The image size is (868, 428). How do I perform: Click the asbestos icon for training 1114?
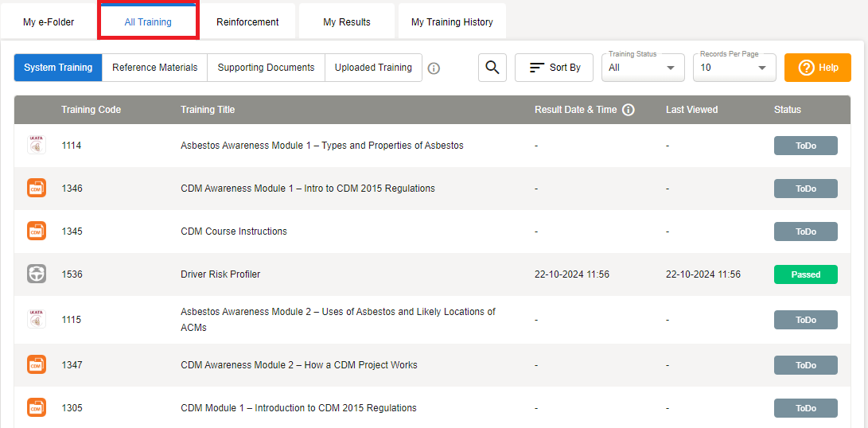coord(37,146)
